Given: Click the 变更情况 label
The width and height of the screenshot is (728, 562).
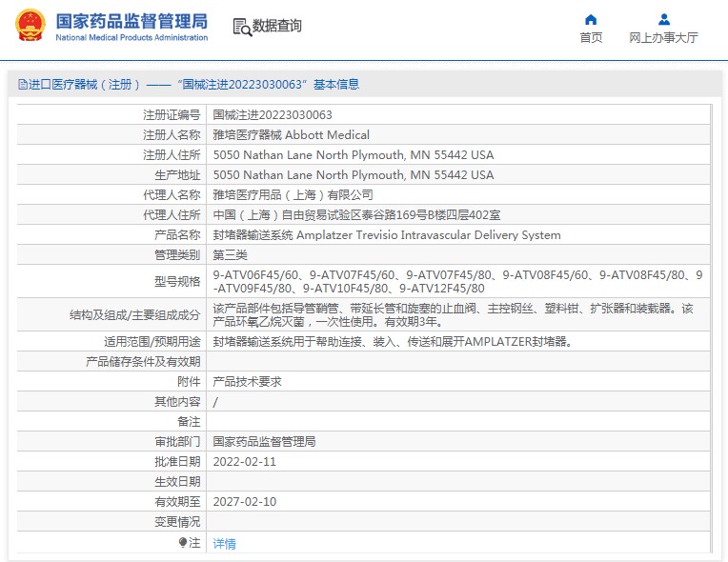Looking at the screenshot, I should pyautogui.click(x=177, y=522).
